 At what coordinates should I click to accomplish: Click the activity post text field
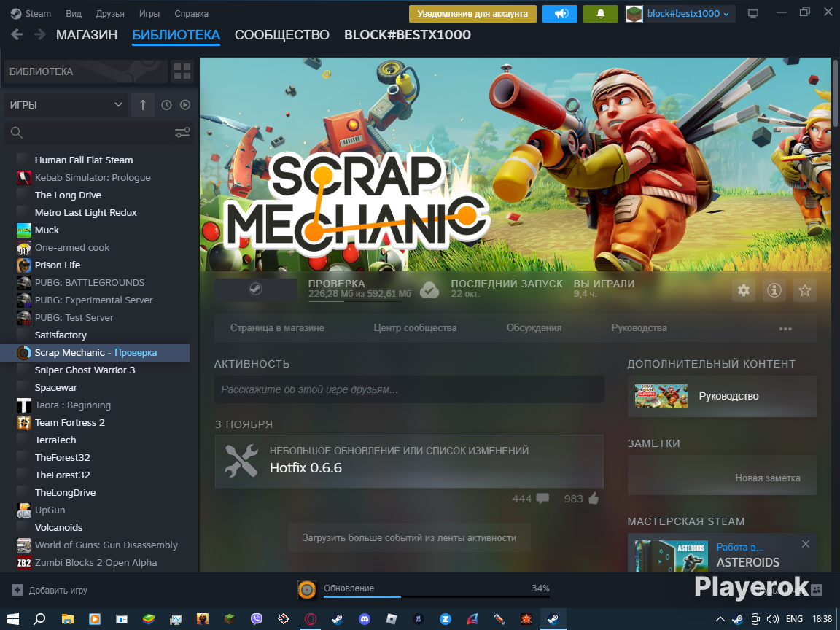pos(409,389)
